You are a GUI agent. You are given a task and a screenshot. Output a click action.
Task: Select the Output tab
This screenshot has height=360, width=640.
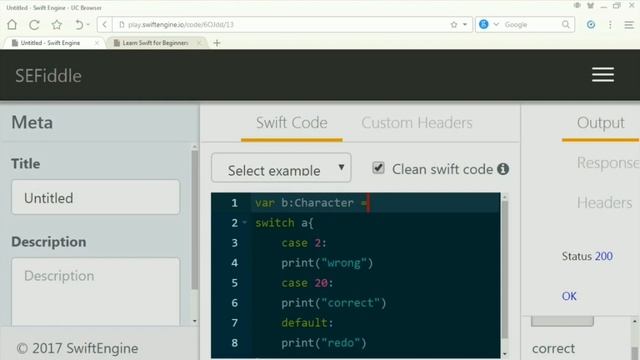pyautogui.click(x=600, y=123)
